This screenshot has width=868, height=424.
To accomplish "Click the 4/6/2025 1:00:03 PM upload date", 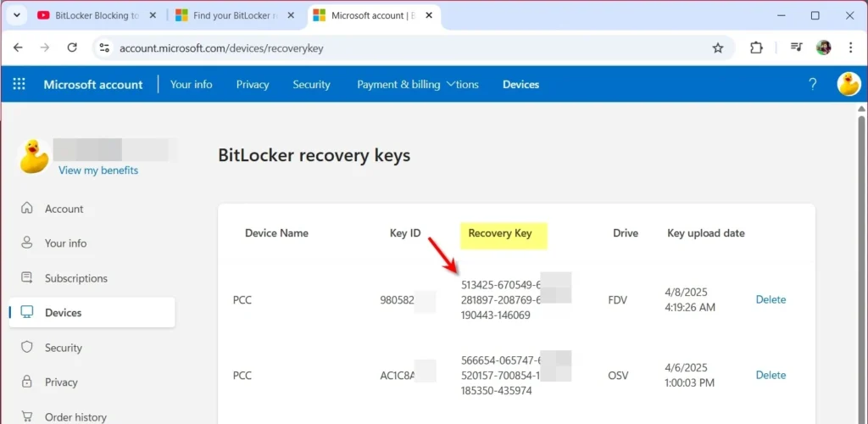I will coord(689,375).
